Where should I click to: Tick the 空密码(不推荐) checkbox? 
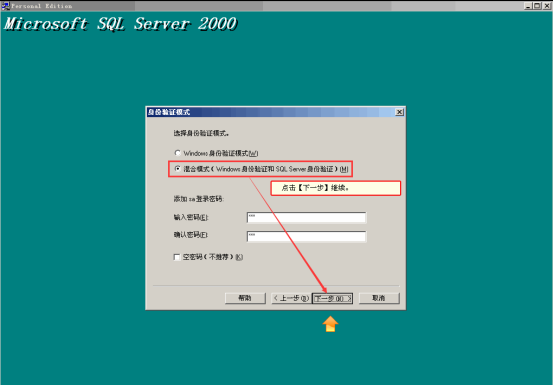(177, 257)
